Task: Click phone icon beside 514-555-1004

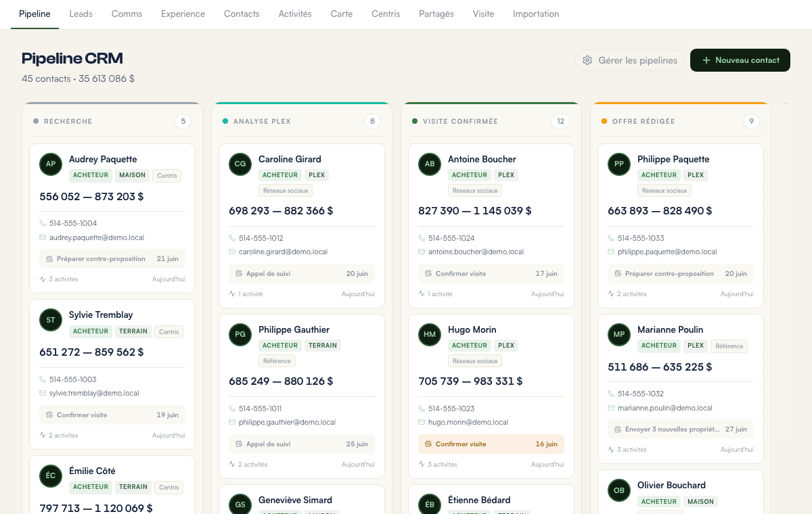Action: pyautogui.click(x=43, y=223)
